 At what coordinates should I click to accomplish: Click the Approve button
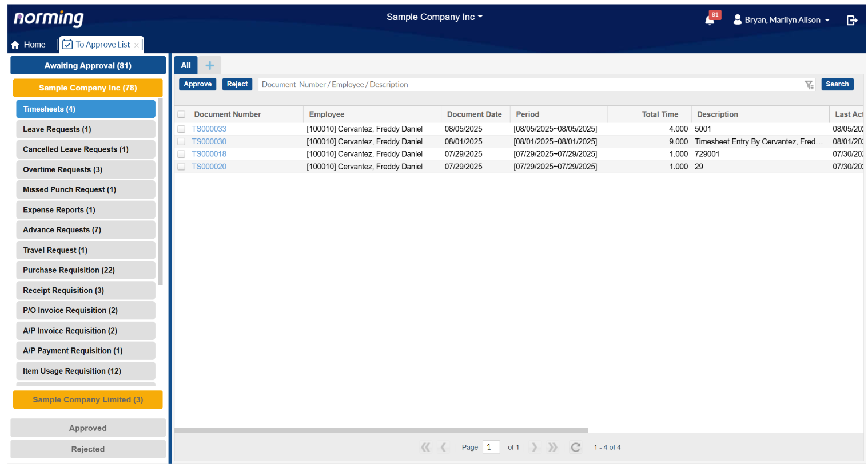pos(197,84)
